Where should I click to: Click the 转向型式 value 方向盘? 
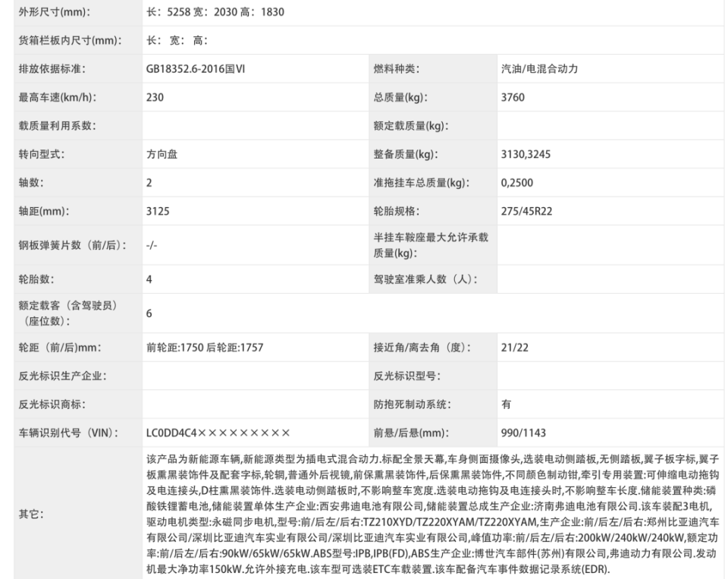(x=160, y=154)
